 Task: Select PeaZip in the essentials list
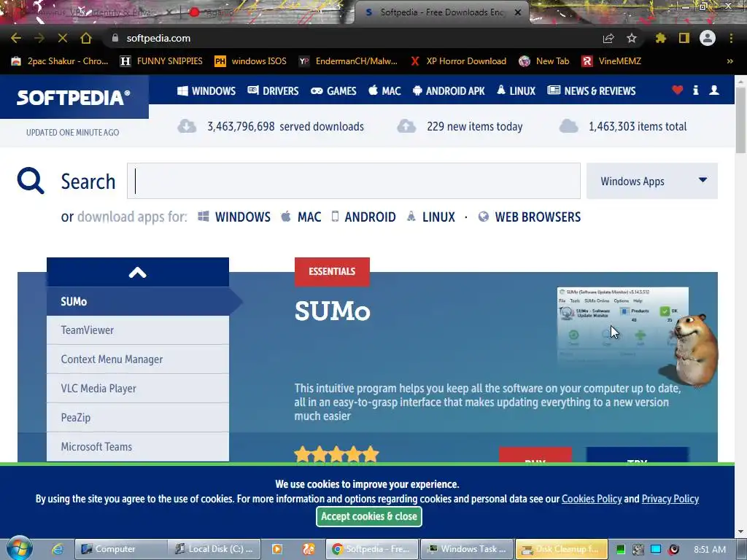[x=138, y=417]
